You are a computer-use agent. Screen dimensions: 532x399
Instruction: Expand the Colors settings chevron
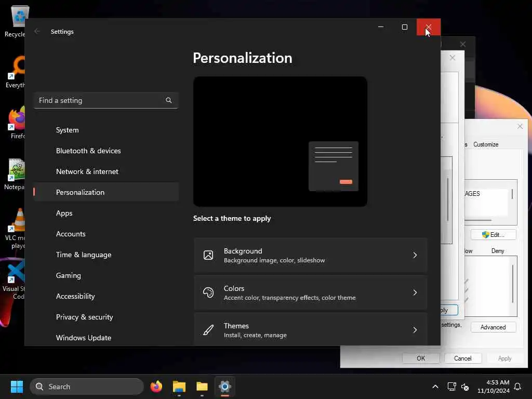(415, 292)
